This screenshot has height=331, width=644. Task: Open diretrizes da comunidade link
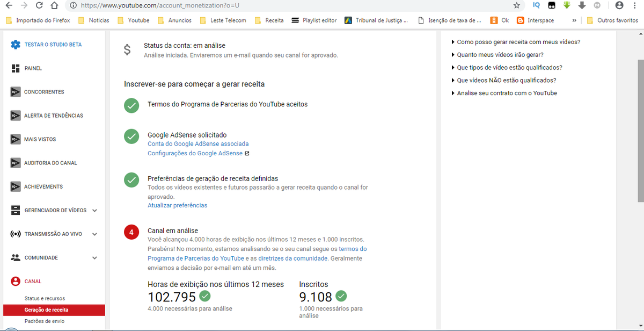pyautogui.click(x=293, y=258)
